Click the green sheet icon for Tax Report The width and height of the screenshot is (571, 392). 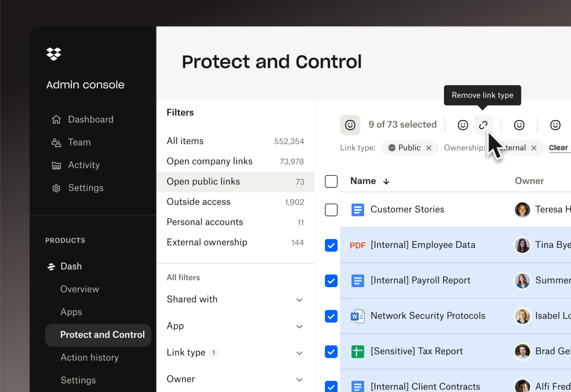coord(358,351)
